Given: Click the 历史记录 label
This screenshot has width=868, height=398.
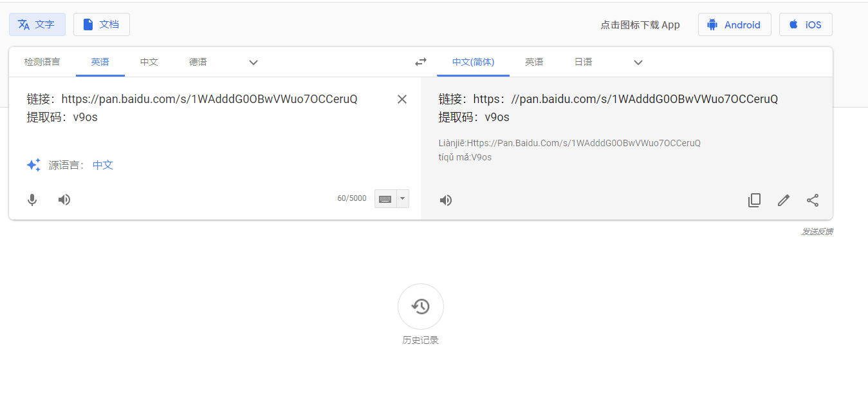Looking at the screenshot, I should [x=421, y=340].
